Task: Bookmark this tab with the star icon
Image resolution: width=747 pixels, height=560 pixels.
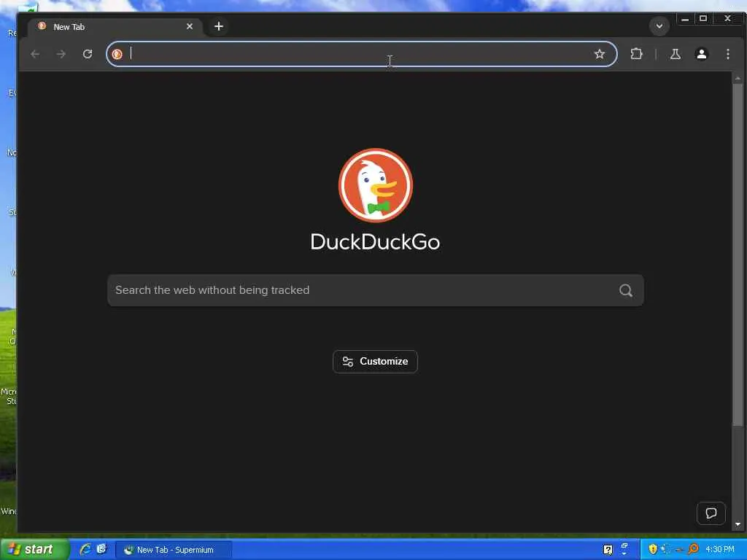Action: pyautogui.click(x=600, y=54)
